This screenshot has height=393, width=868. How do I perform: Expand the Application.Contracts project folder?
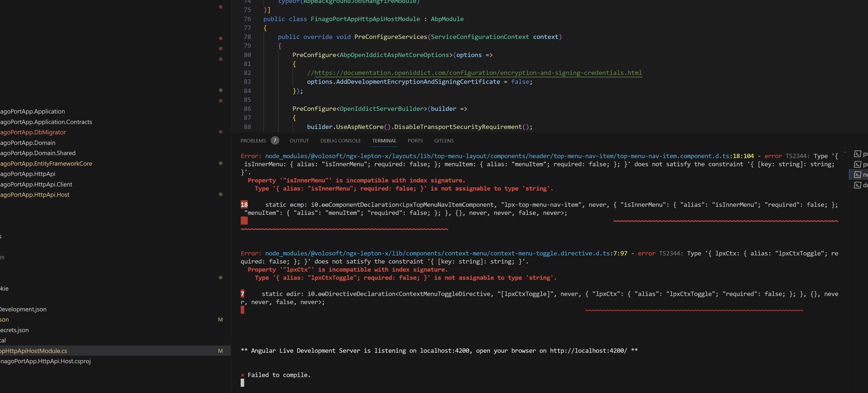(46, 122)
